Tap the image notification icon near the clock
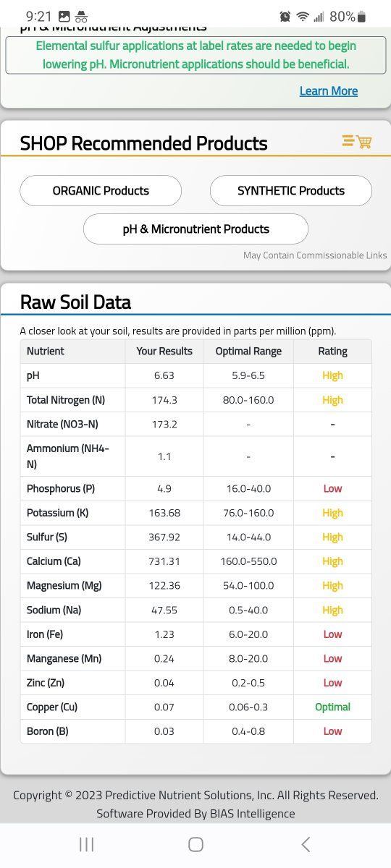 pyautogui.click(x=64, y=16)
